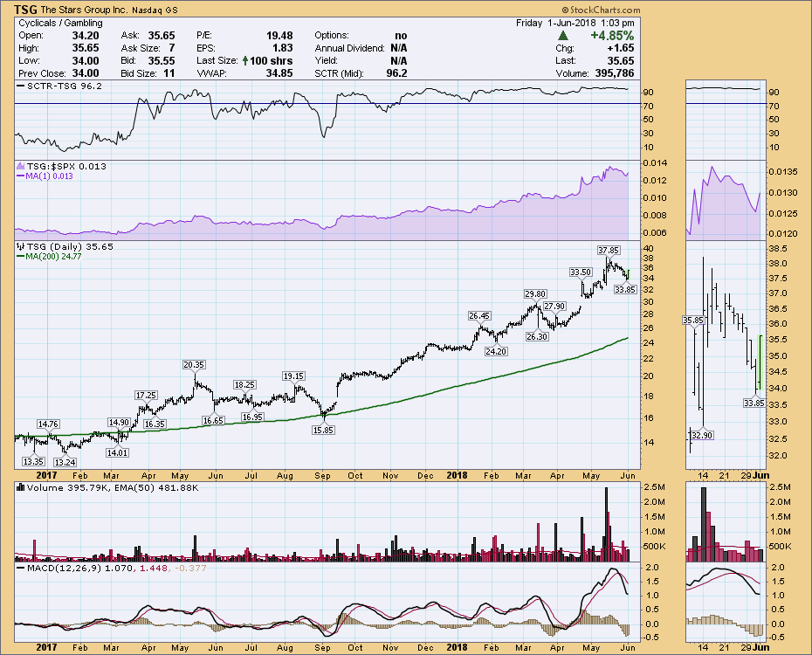Click the EPS value 1.83
The height and width of the screenshot is (655, 812).
tap(283, 48)
